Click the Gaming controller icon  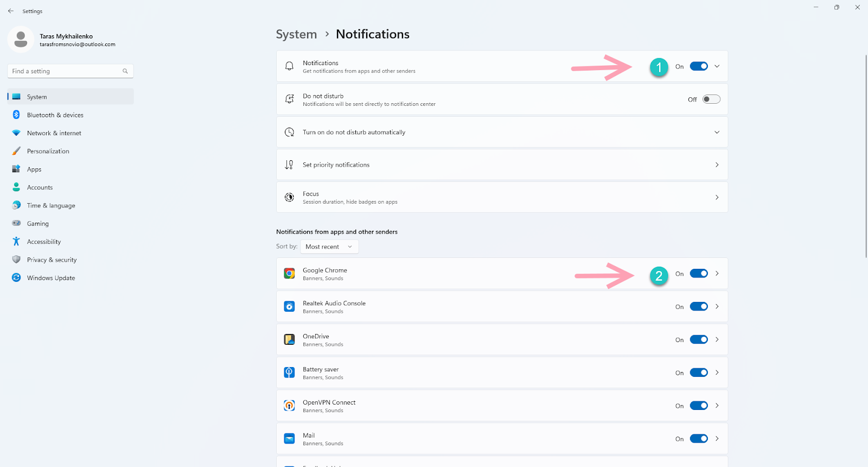pyautogui.click(x=16, y=223)
